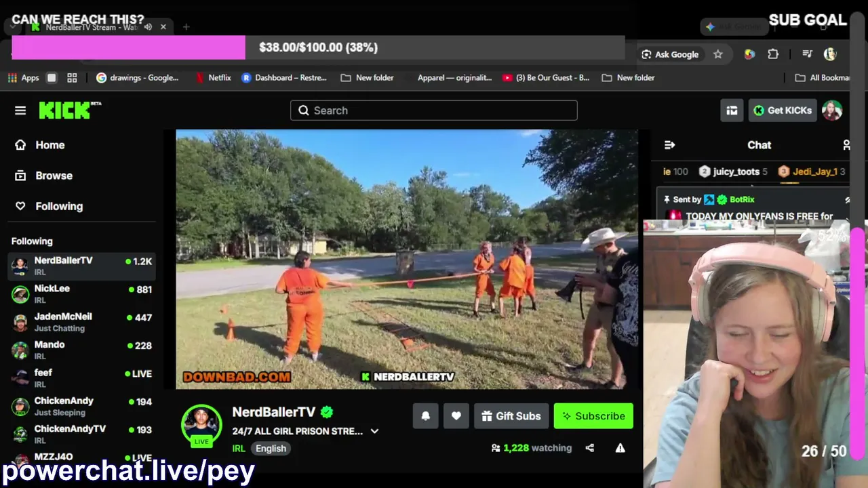Mute the NerdBallerTV tab via speaker icon
868x488 pixels.
pyautogui.click(x=148, y=27)
